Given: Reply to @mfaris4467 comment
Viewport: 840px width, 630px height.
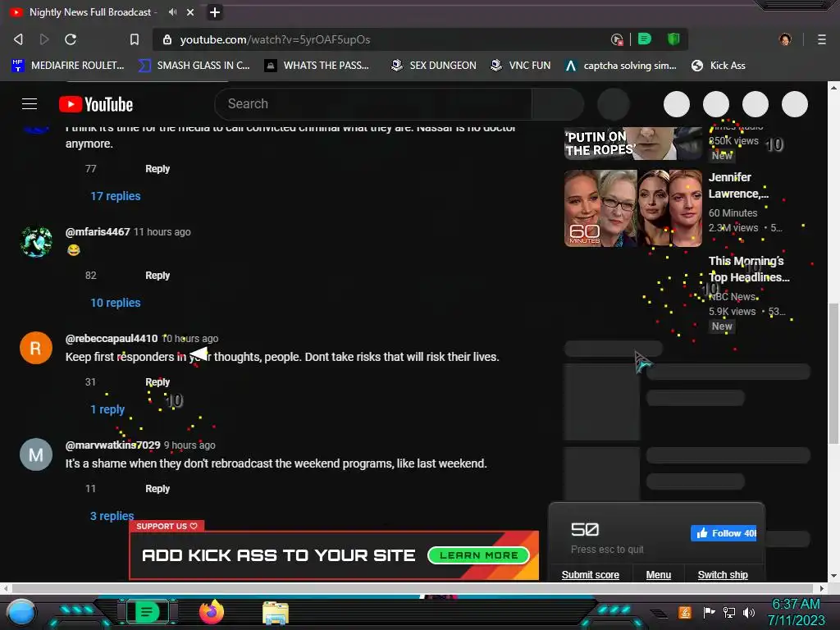Looking at the screenshot, I should [x=157, y=276].
